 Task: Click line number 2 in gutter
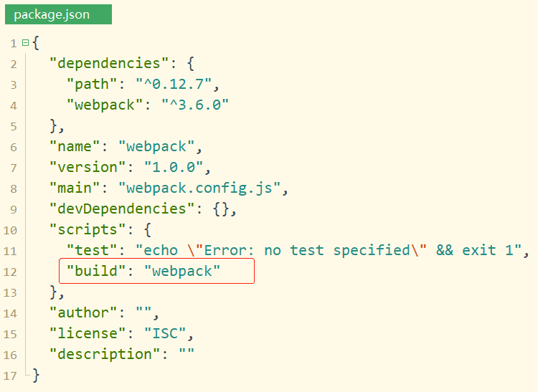[14, 64]
